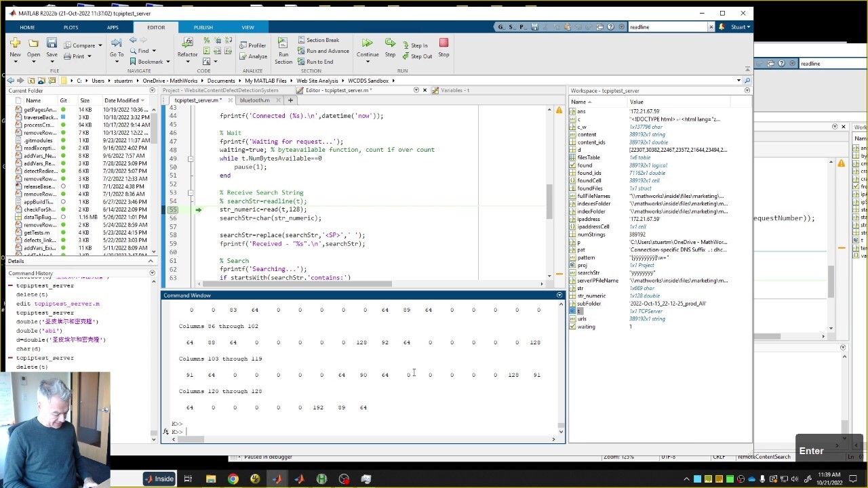Switch to the HOME ribbon tab
The image size is (868, 488).
point(27,27)
